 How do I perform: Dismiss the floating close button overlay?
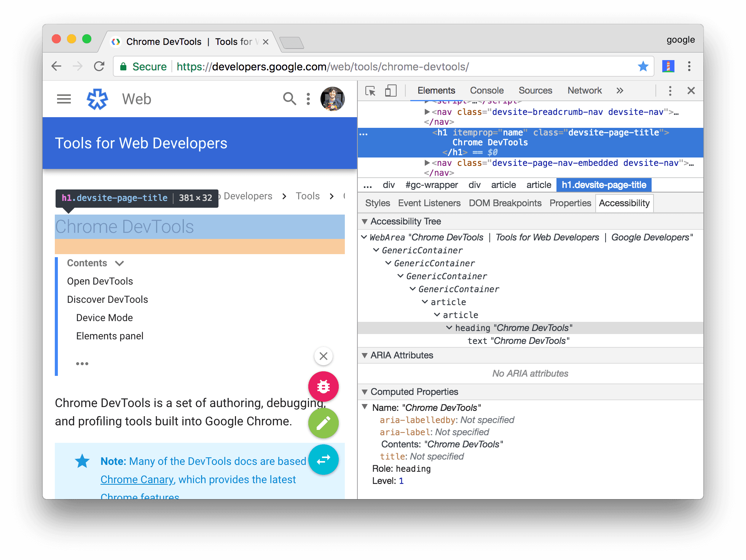pyautogui.click(x=323, y=356)
